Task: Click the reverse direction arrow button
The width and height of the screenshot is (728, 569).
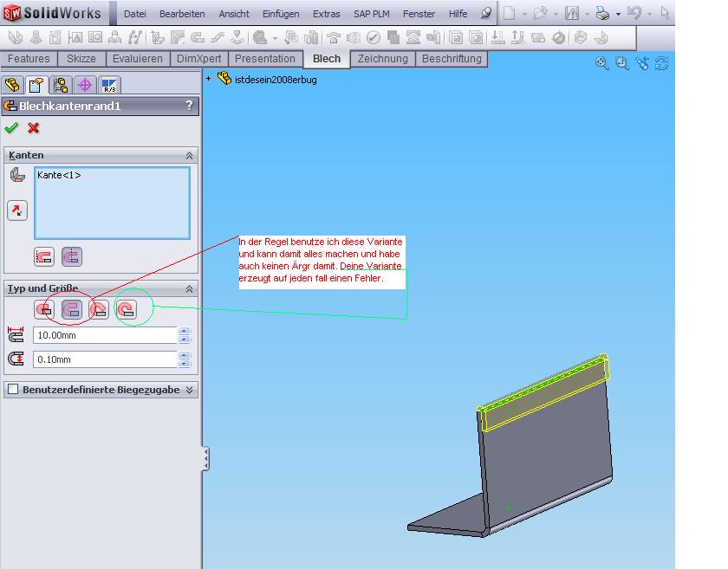Action: point(17,210)
